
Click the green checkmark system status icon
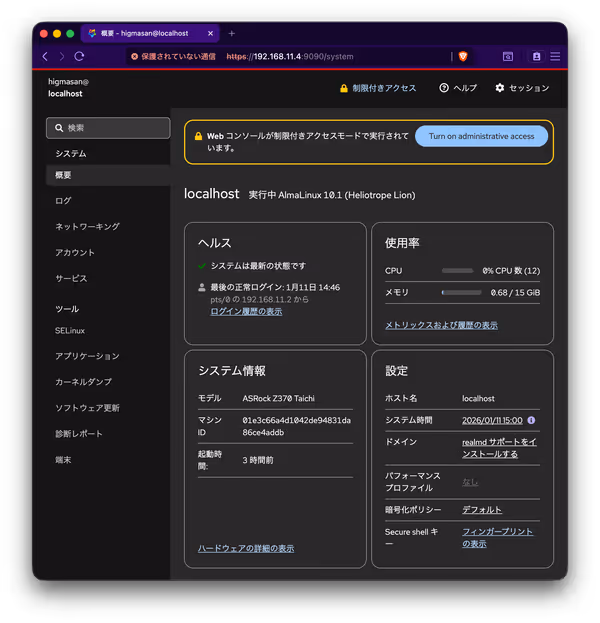point(202,266)
